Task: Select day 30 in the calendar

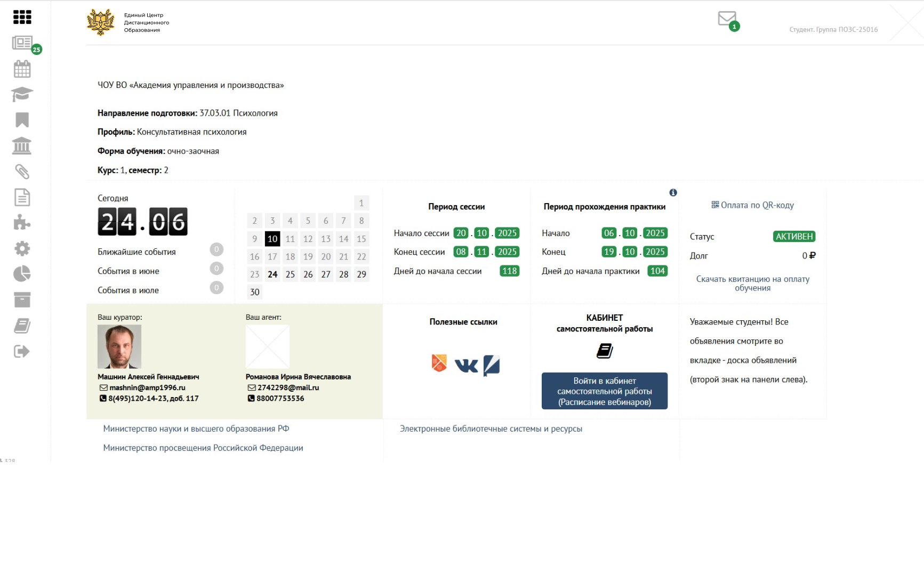Action: pyautogui.click(x=255, y=292)
